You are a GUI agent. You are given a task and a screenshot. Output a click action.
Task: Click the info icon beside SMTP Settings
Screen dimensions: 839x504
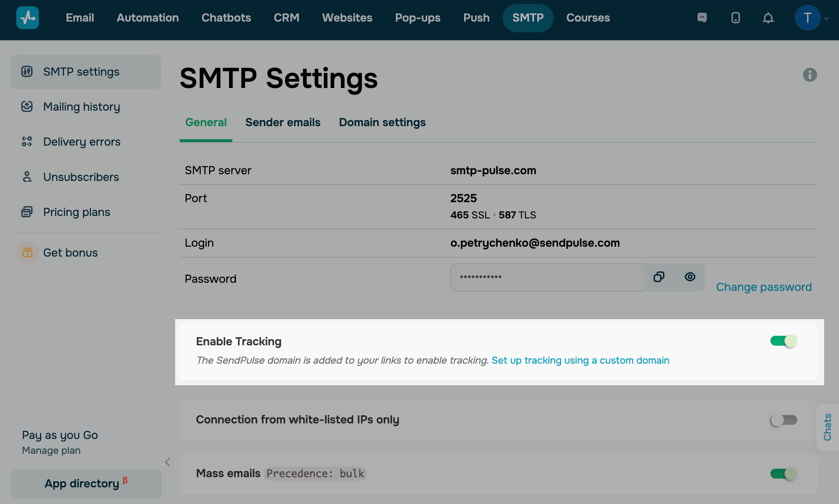click(x=810, y=75)
